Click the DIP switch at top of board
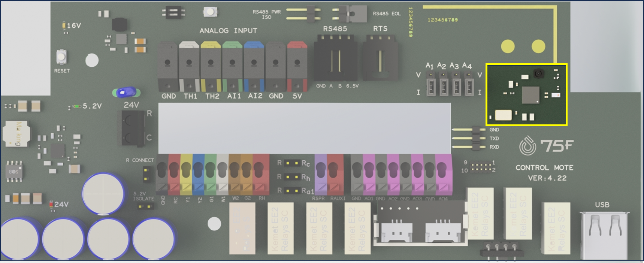 173,13
